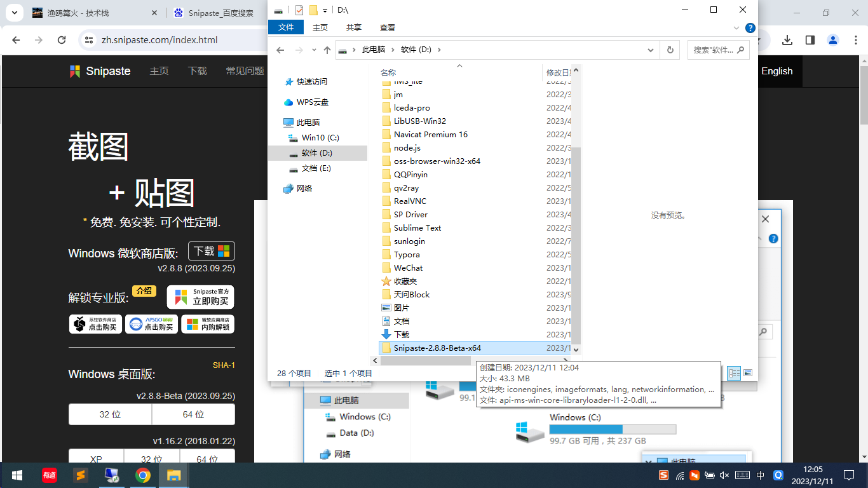Image resolution: width=868 pixels, height=488 pixels.
Task: Click the muted volume tray icon
Action: point(724,475)
